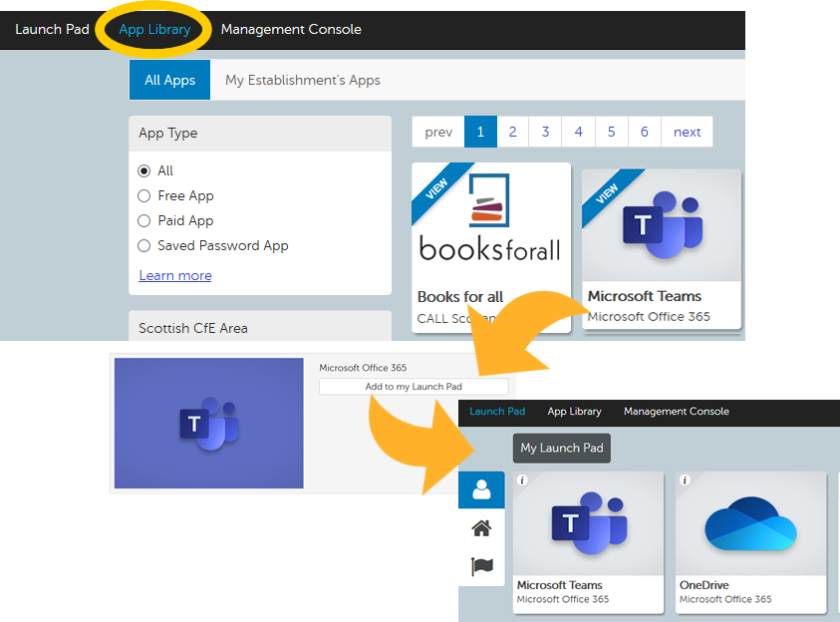
Task: Open Launch Pad in top navigation bar
Action: pos(52,30)
